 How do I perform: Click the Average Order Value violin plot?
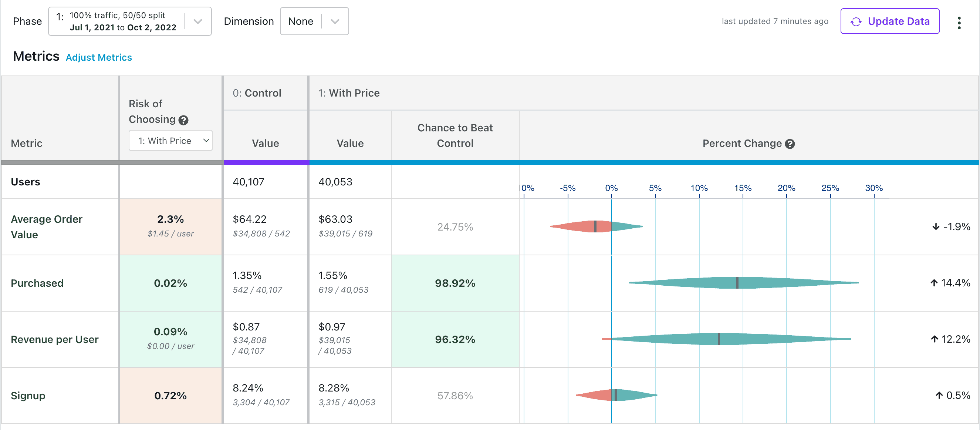click(595, 226)
